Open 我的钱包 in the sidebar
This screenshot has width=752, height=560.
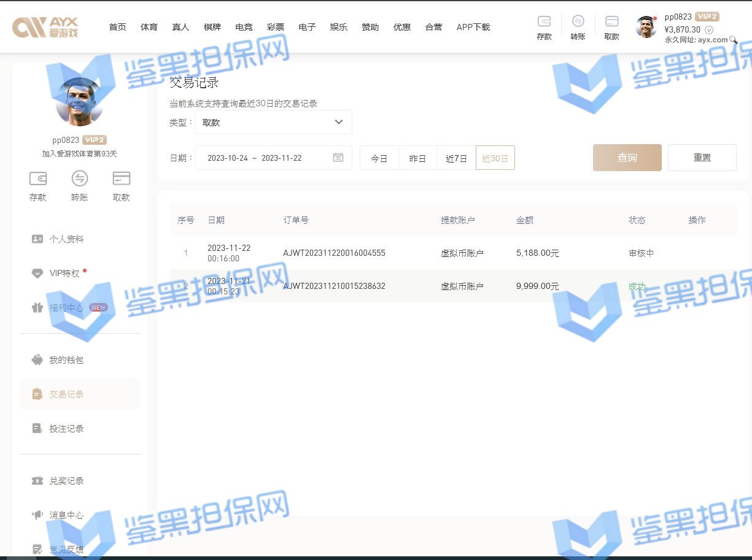pyautogui.click(x=66, y=360)
